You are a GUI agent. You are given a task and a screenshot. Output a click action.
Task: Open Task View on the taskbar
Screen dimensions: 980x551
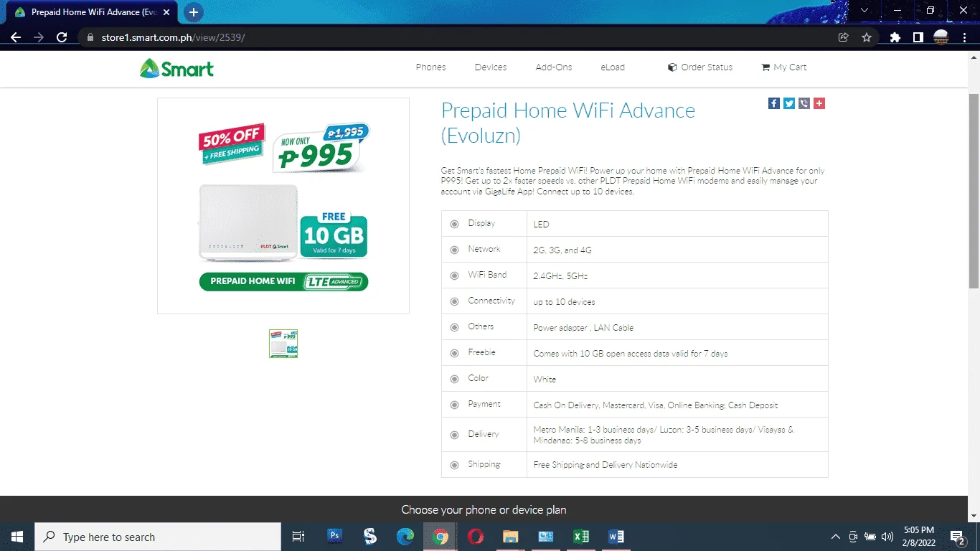pyautogui.click(x=298, y=537)
